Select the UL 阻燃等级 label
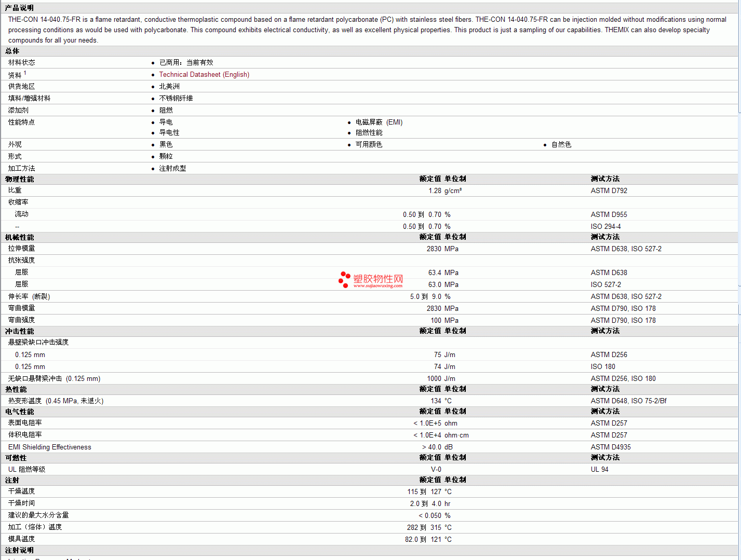This screenshot has width=741, height=560. pyautogui.click(x=27, y=469)
